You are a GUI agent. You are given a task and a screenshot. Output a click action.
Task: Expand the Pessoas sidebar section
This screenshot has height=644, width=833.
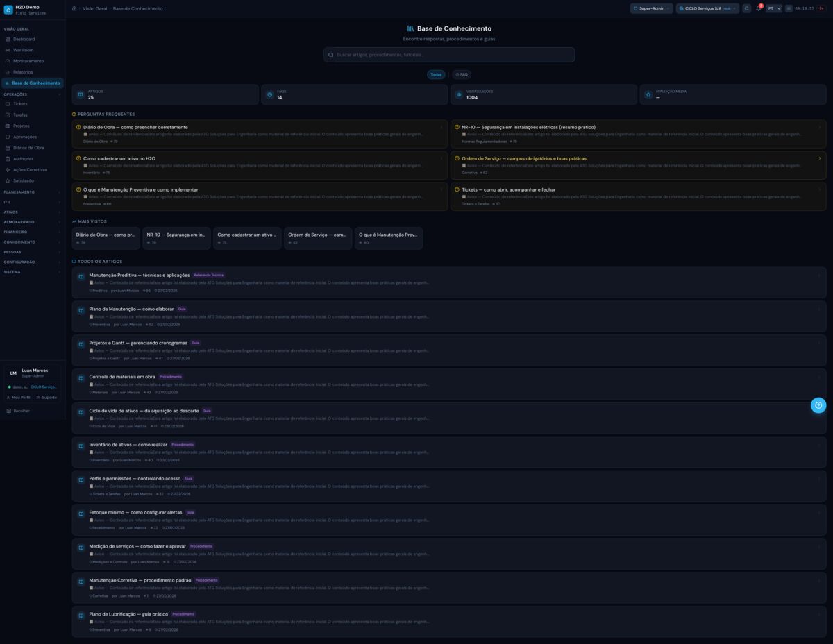(x=33, y=252)
